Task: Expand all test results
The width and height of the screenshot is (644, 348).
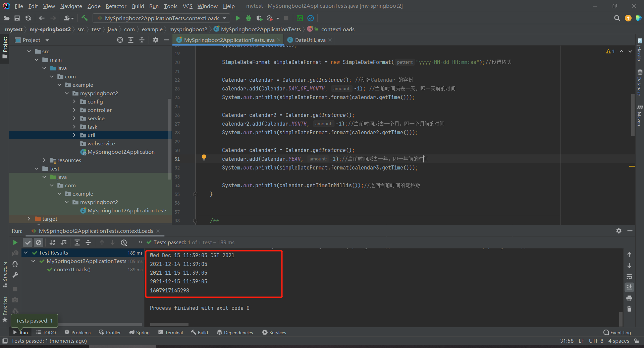Action: pyautogui.click(x=77, y=242)
